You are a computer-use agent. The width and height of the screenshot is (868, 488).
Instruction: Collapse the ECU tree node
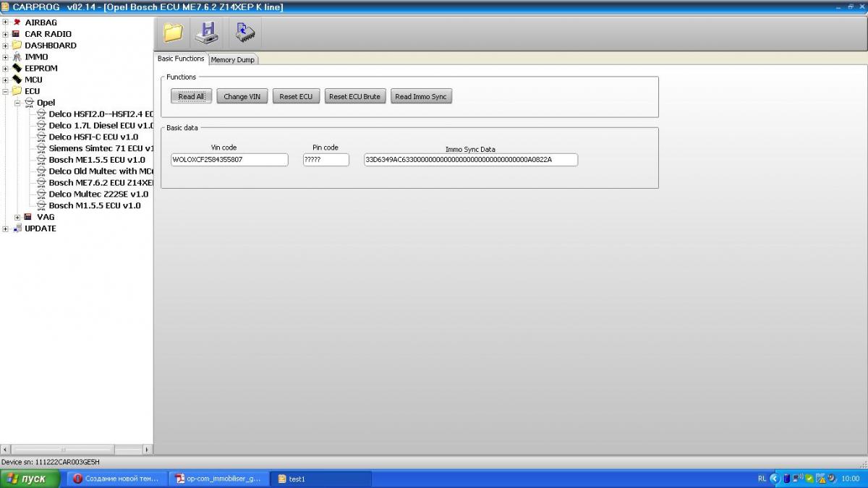[x=6, y=91]
